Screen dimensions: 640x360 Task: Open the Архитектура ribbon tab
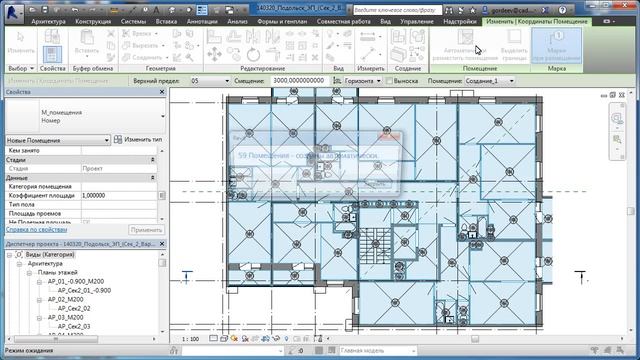(x=48, y=21)
